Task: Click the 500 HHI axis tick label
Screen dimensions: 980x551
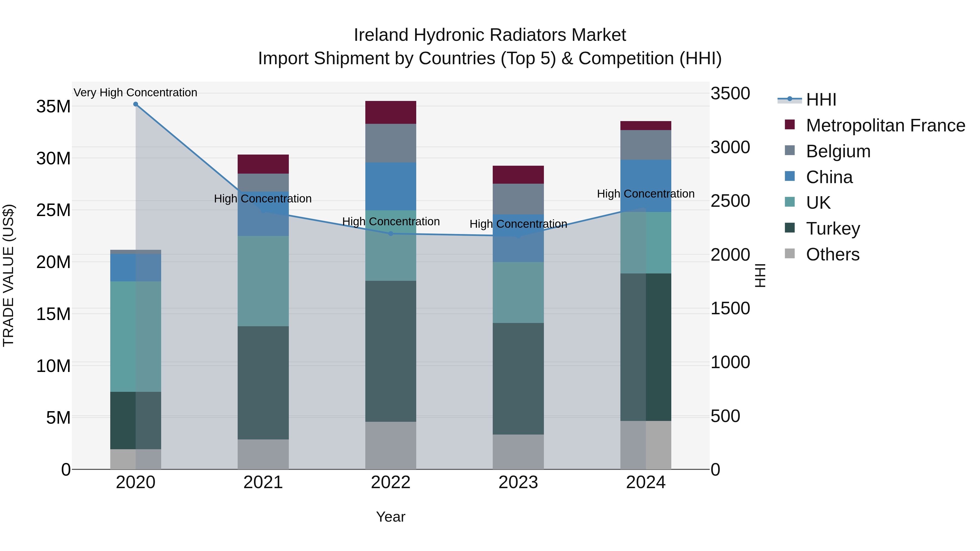Action: 725,415
